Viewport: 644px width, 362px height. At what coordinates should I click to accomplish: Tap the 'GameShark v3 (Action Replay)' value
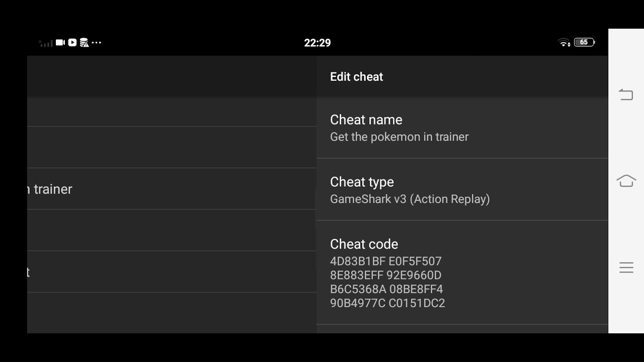(x=410, y=199)
